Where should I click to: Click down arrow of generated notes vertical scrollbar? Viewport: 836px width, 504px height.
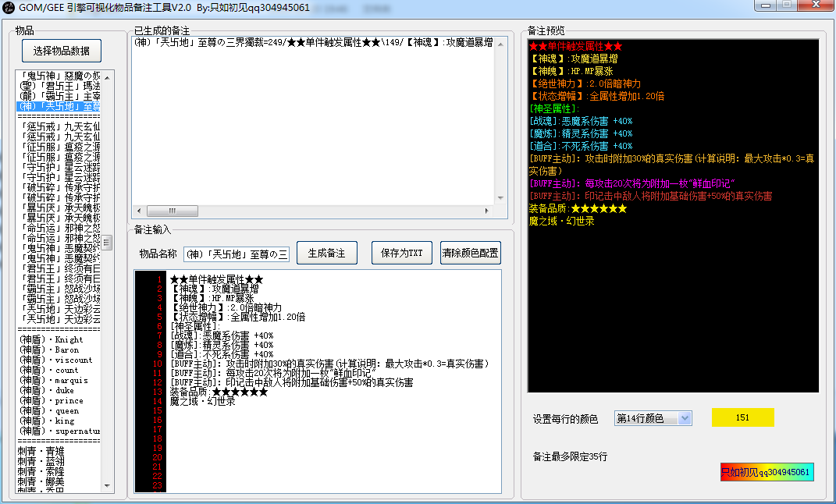[x=500, y=198]
